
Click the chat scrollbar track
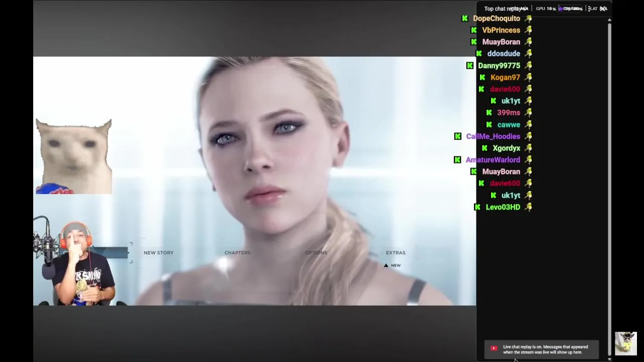610,189
